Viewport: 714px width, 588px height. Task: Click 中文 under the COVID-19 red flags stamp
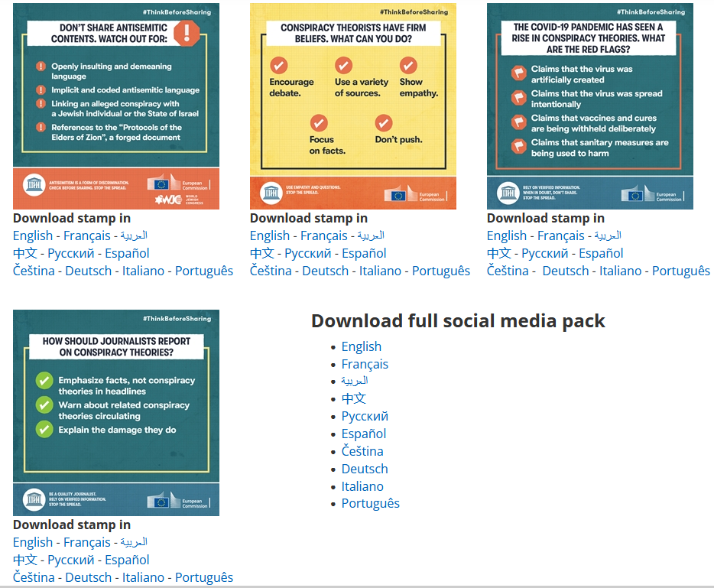coord(499,253)
